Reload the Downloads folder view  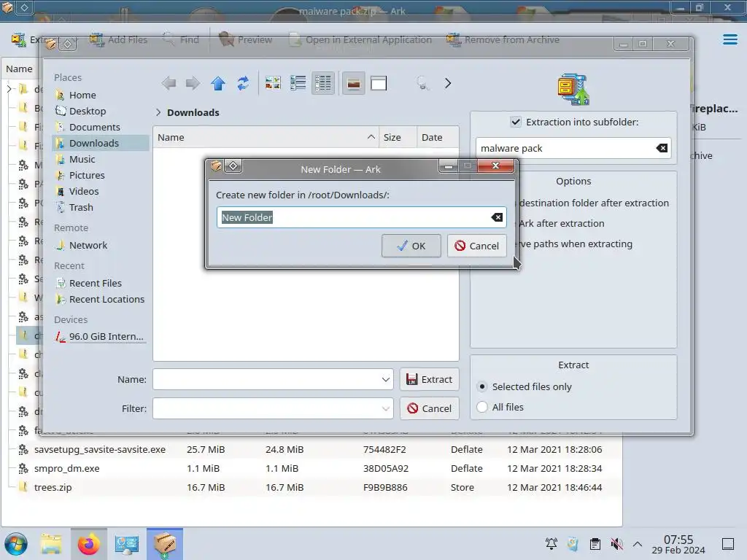[x=243, y=83]
